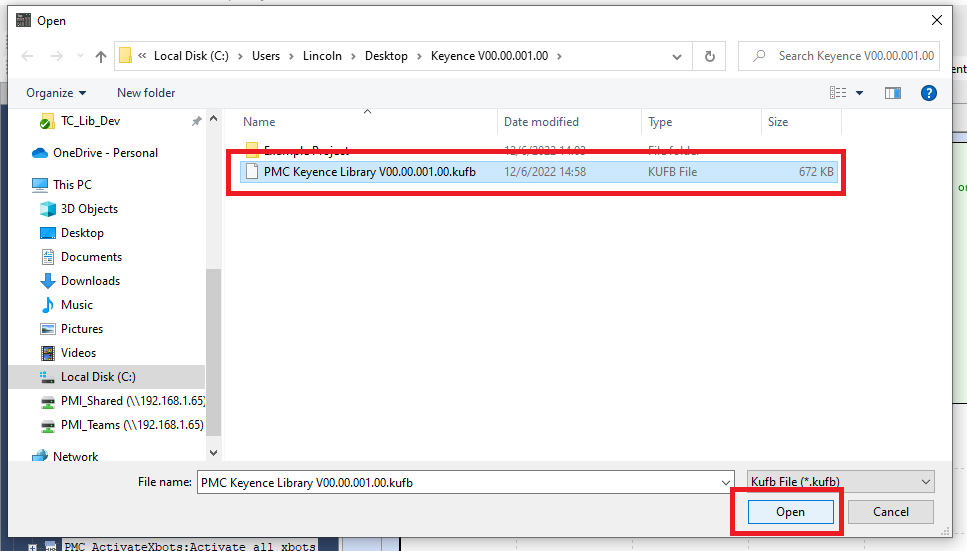Select the Music folder icon
Image resolution: width=967 pixels, height=551 pixels.
coord(47,305)
